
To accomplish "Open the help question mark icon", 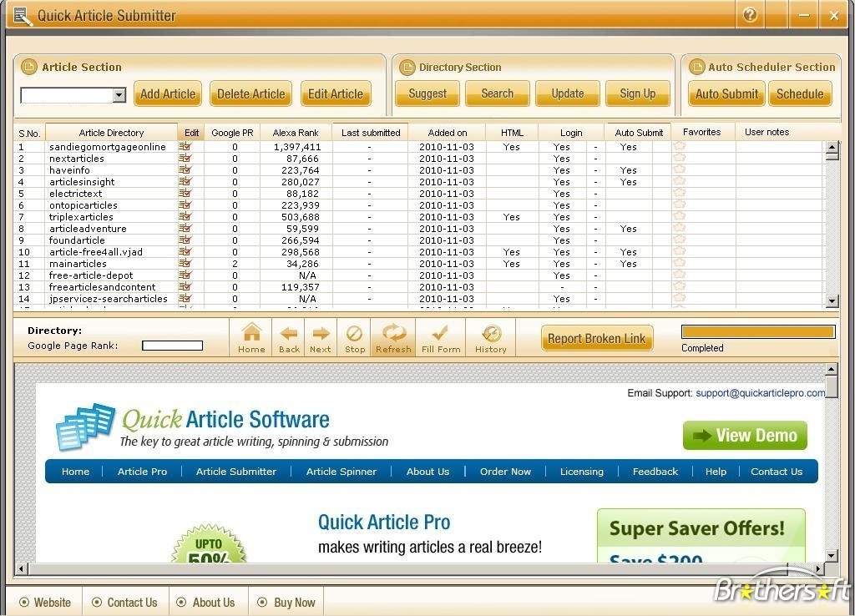I will [750, 15].
